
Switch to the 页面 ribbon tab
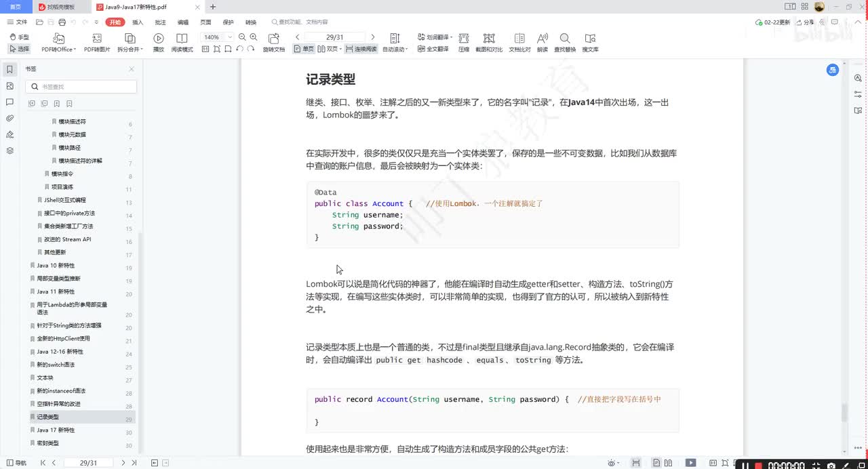pyautogui.click(x=205, y=22)
